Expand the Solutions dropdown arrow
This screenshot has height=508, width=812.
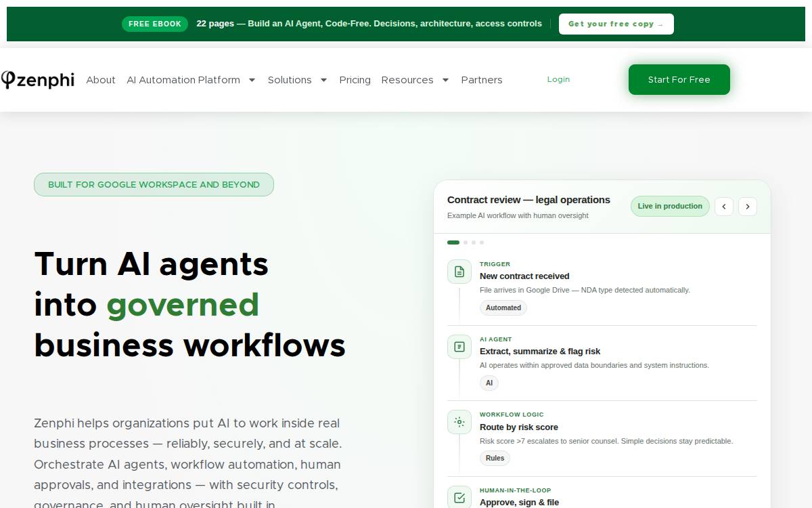coord(323,80)
